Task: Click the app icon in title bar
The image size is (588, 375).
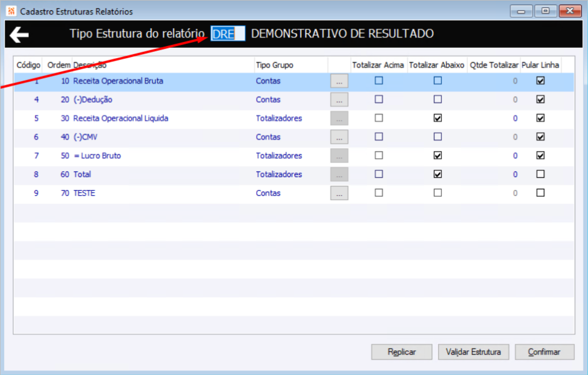Action: (11, 11)
